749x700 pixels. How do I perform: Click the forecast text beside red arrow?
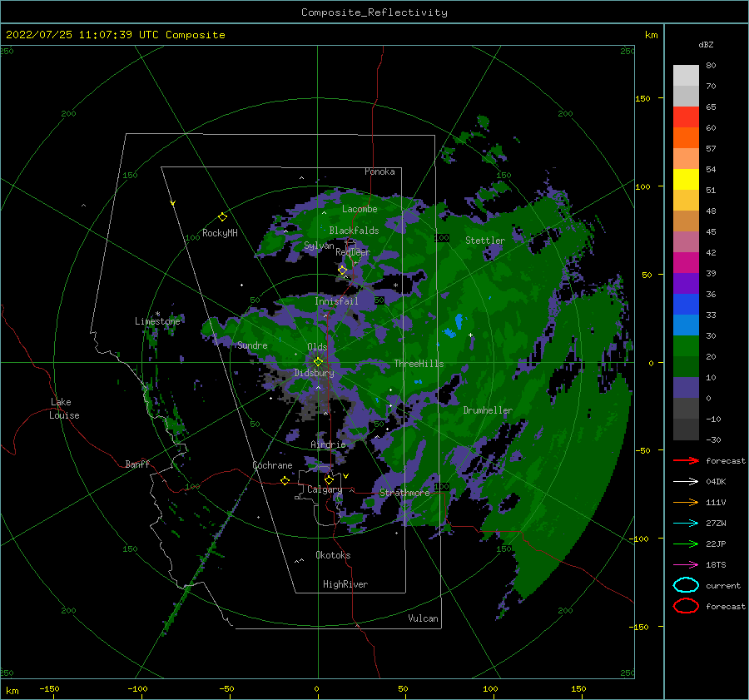tap(726, 460)
